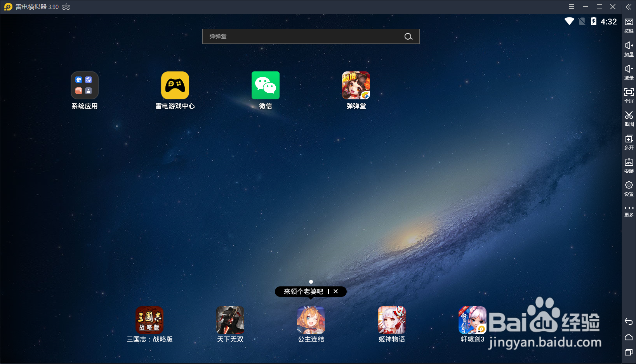
Task: Toggle 全屏 fullscreen mode
Action: point(629,95)
